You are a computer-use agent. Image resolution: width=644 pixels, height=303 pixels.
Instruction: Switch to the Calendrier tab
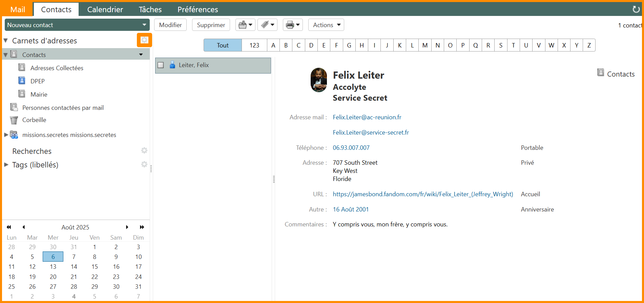pyautogui.click(x=105, y=9)
